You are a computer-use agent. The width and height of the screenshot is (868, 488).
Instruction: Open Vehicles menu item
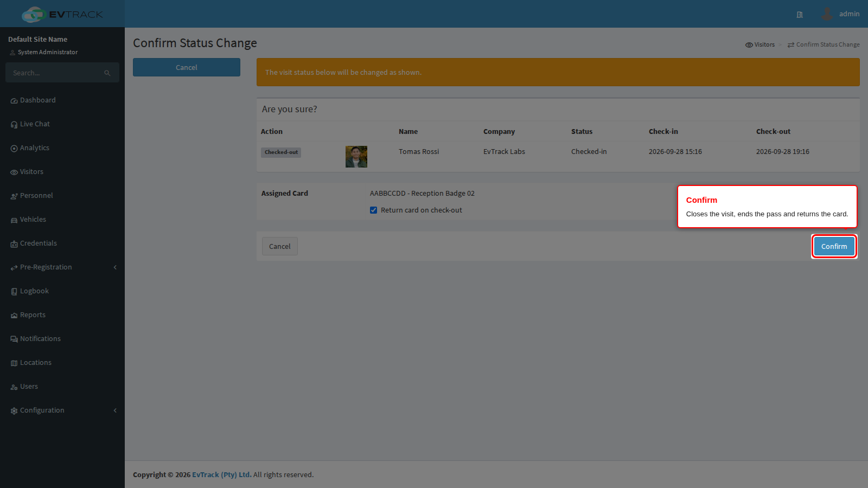coord(62,220)
